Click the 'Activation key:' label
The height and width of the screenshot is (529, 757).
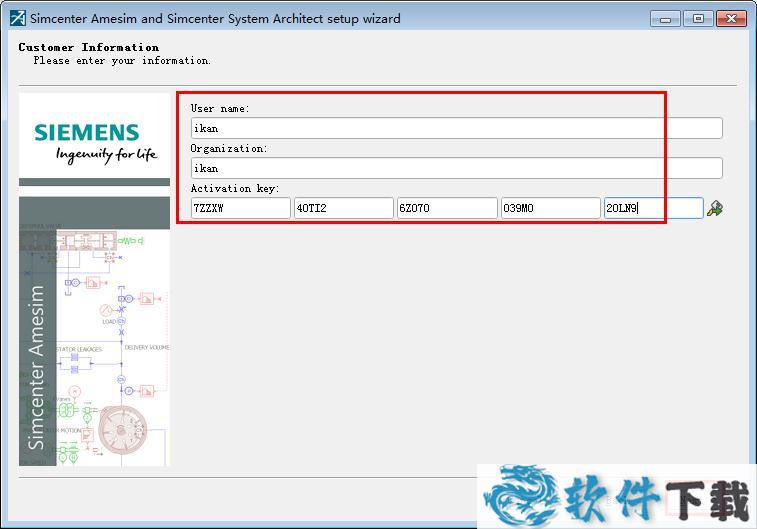pyautogui.click(x=235, y=188)
